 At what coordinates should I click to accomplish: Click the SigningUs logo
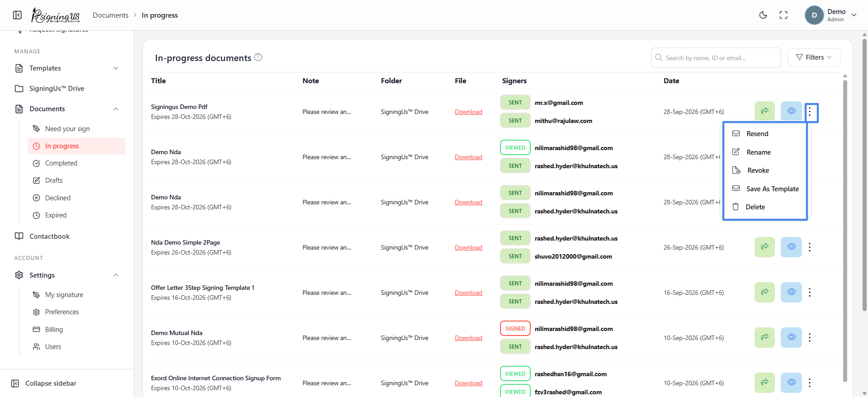pos(55,15)
